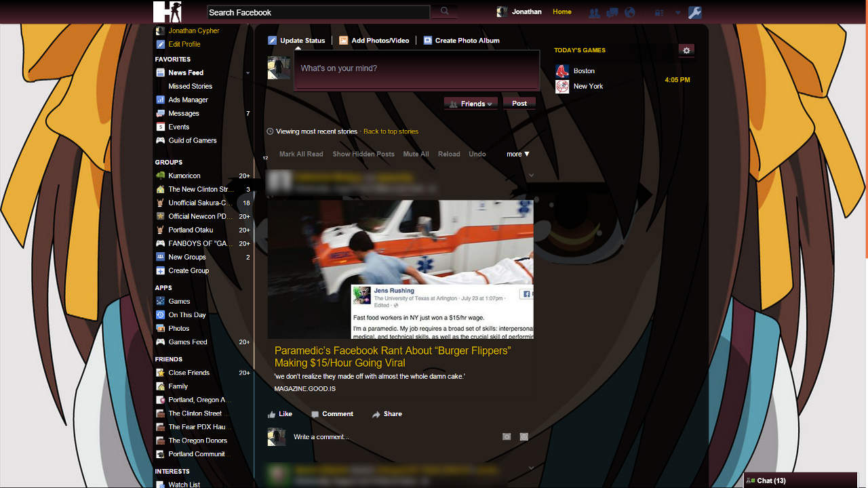
Task: Click the Add Photos/Video icon
Action: [x=344, y=41]
